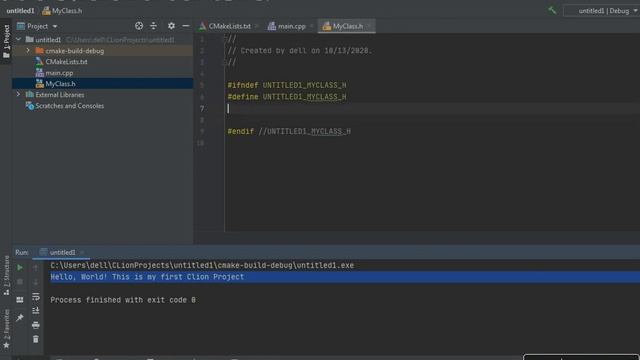Click the executable path line in console
The image size is (640, 360).
pos(202,265)
